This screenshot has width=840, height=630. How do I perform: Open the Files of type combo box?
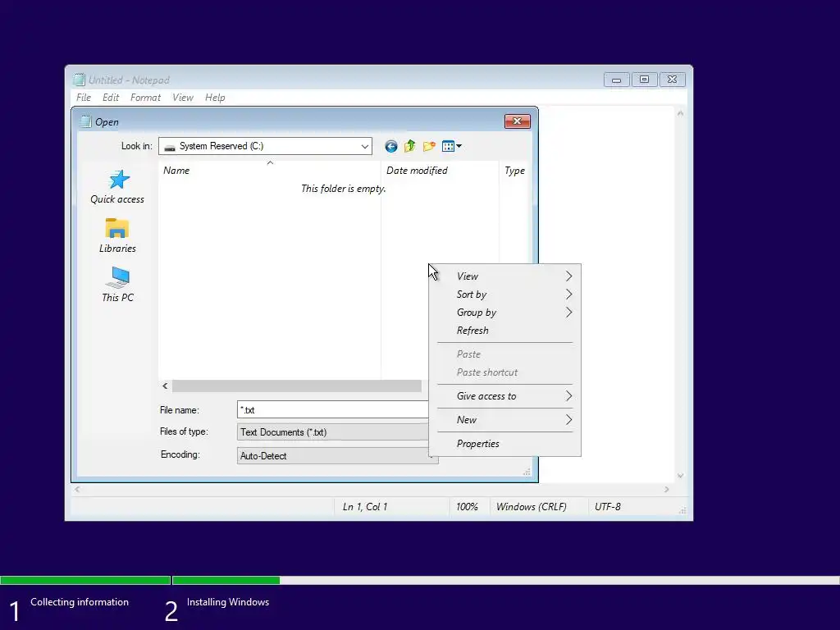point(337,432)
